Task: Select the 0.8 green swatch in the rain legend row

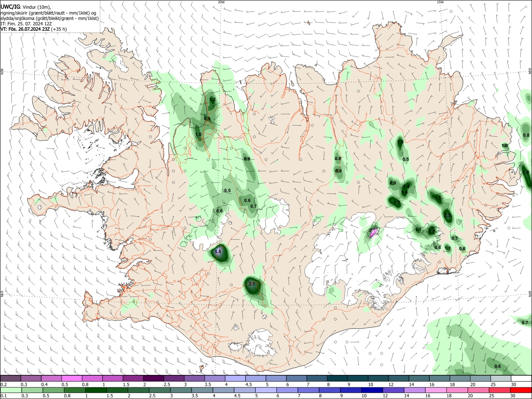Action: [74, 390]
